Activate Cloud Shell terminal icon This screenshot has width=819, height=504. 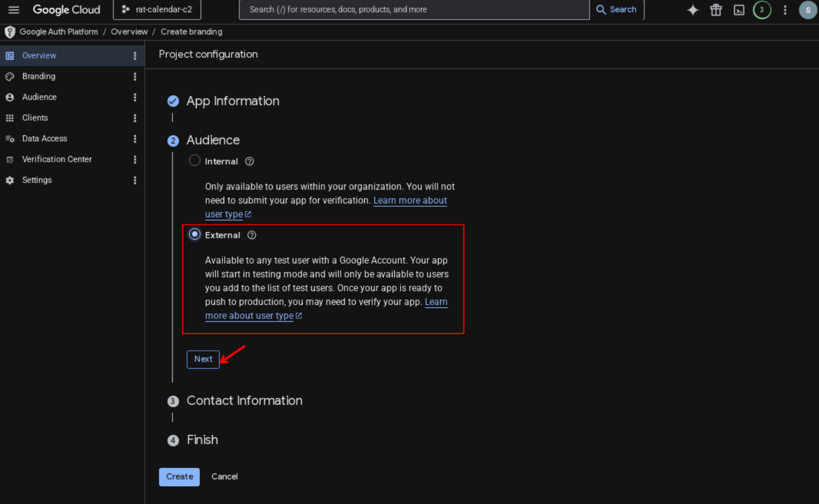[739, 10]
